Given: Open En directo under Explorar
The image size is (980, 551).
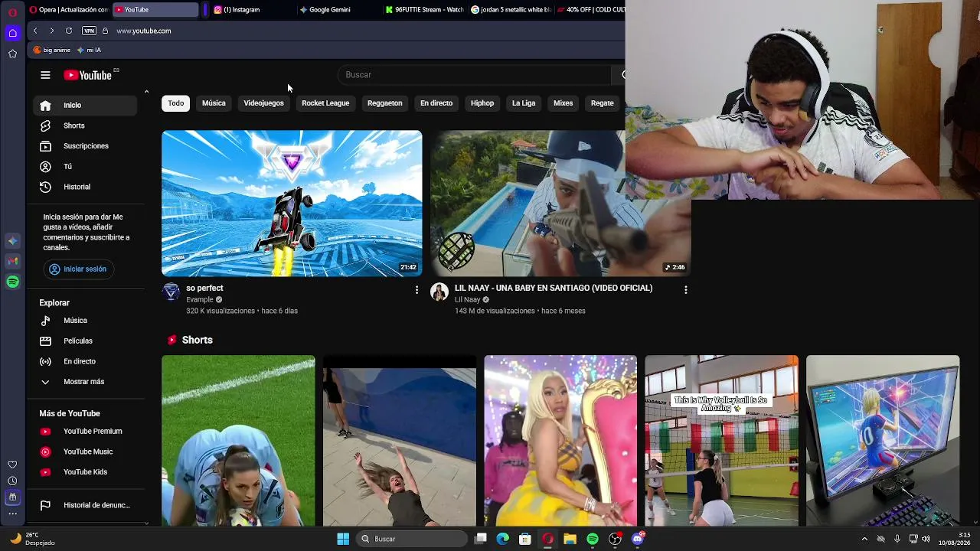Looking at the screenshot, I should point(84,361).
